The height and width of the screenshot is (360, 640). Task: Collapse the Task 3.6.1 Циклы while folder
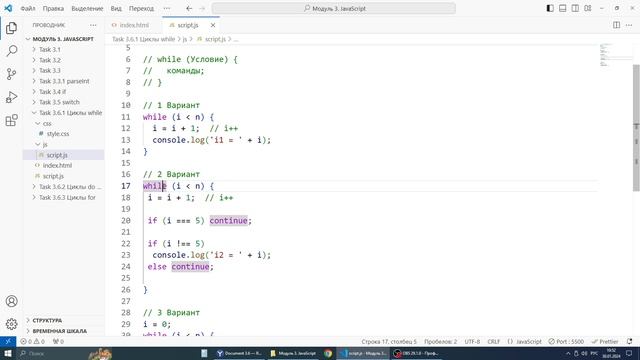click(x=63, y=113)
